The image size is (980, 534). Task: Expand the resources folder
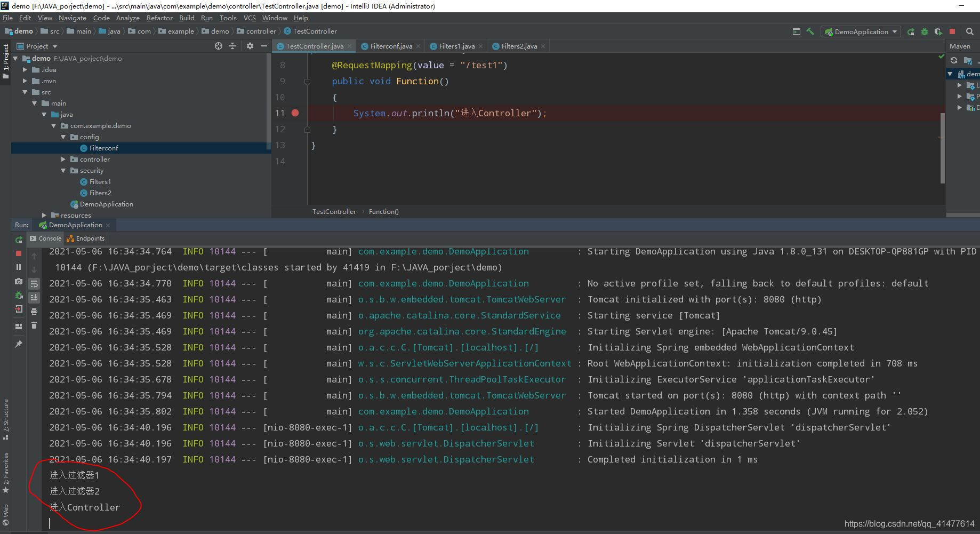(x=44, y=216)
